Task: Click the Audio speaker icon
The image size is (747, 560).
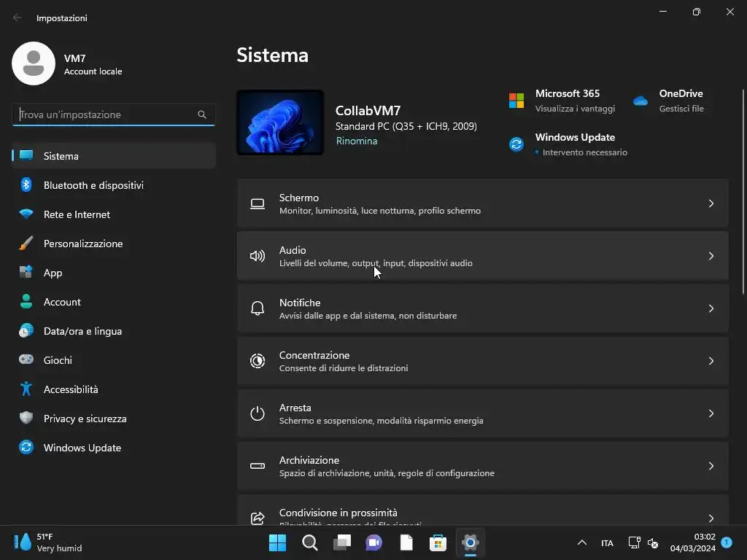Action: click(258, 256)
